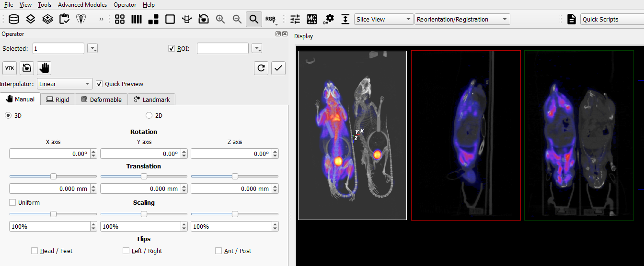
Task: Click the X axis translation slider handle
Action: 54,176
